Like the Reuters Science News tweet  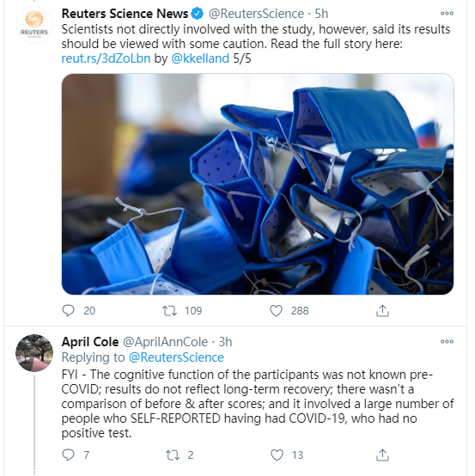276,310
